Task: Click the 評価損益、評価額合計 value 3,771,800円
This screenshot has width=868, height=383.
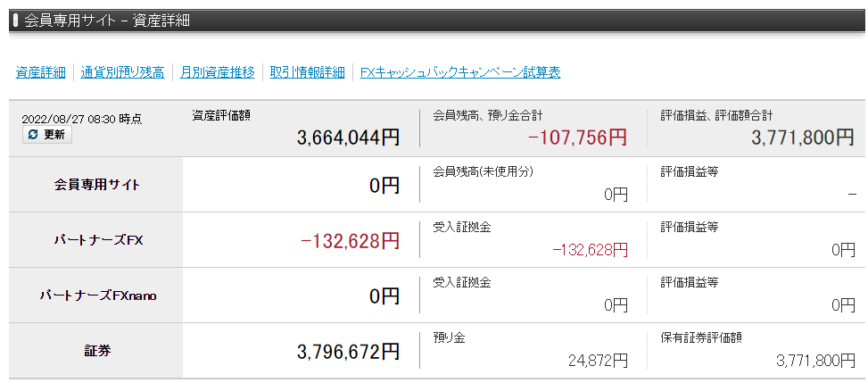Action: click(x=803, y=137)
